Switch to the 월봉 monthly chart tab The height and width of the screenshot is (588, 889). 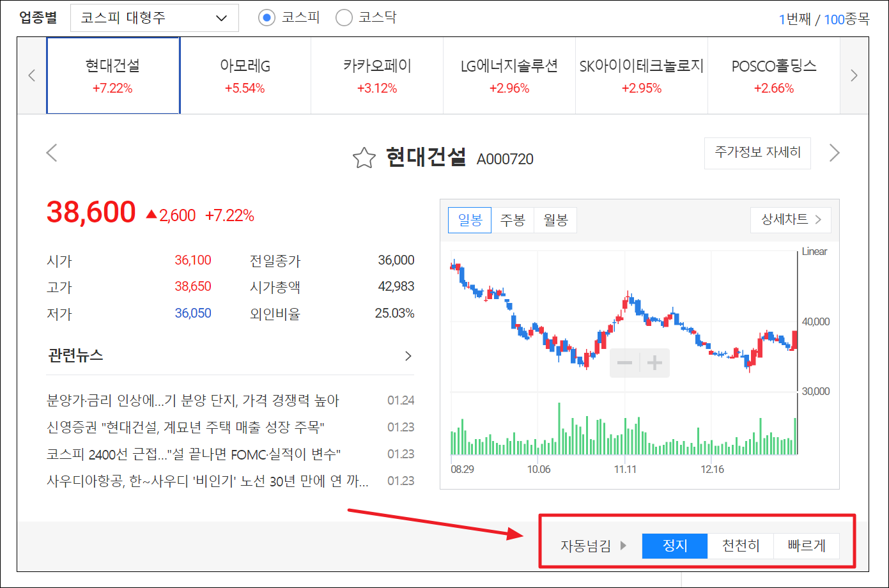tap(555, 220)
